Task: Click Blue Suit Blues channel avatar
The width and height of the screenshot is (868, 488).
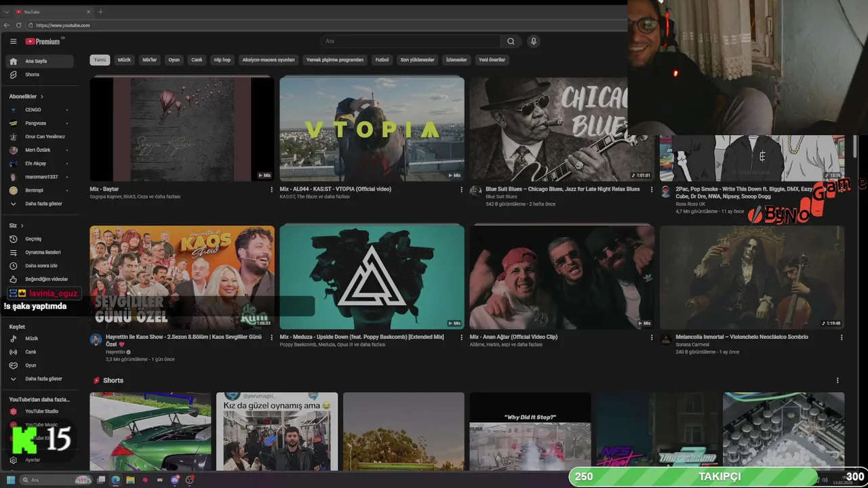Action: point(475,191)
